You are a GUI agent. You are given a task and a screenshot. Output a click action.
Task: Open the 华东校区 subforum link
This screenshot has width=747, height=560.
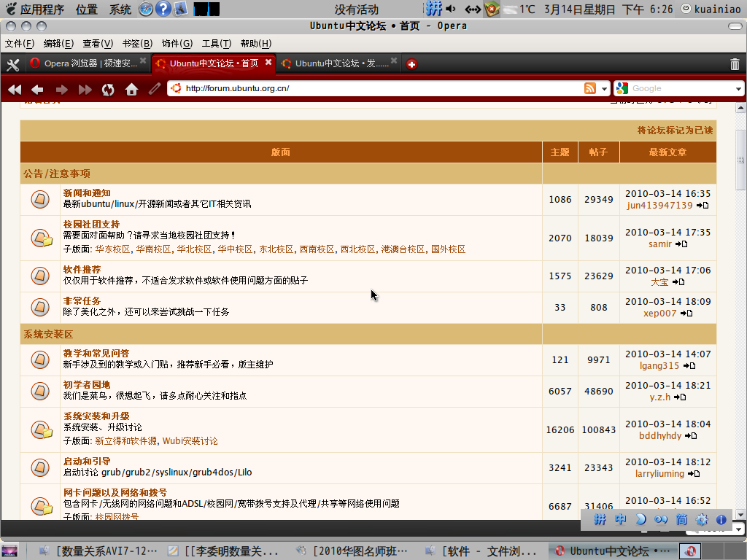tap(112, 249)
